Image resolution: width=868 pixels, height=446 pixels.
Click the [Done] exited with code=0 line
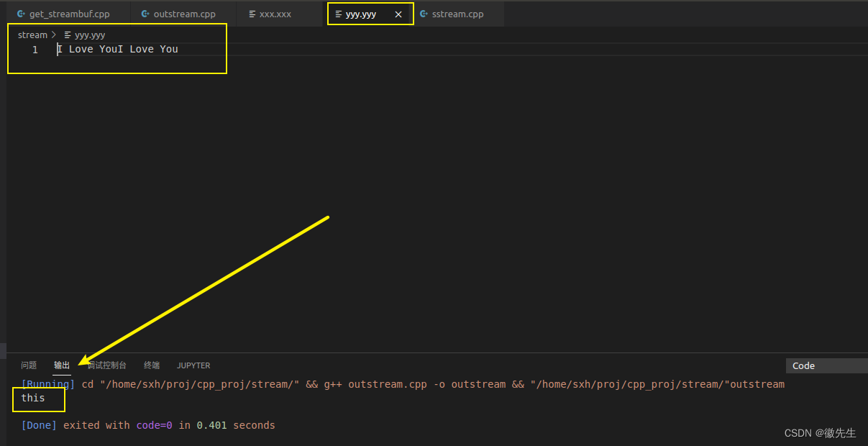(148, 425)
